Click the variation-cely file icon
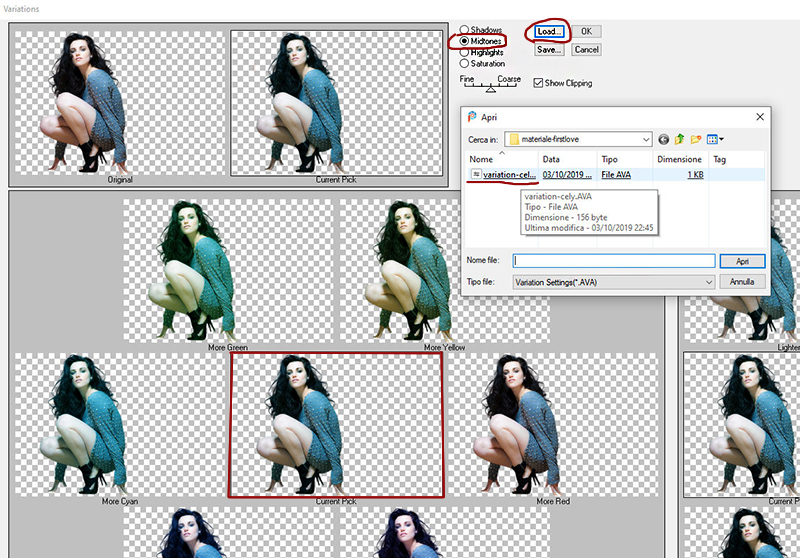 (476, 174)
